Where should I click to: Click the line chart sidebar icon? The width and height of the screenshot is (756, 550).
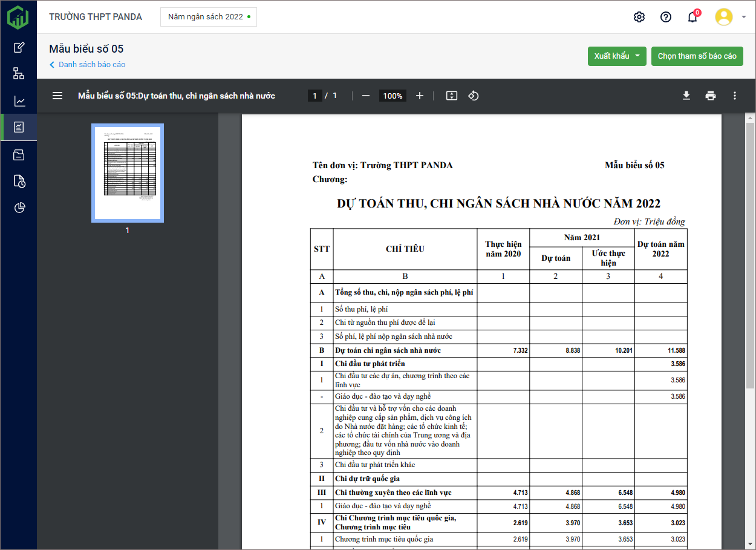pyautogui.click(x=19, y=101)
